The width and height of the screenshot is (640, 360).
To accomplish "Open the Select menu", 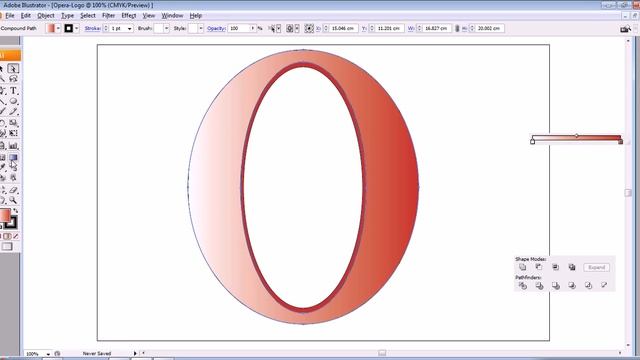I will 88,16.
